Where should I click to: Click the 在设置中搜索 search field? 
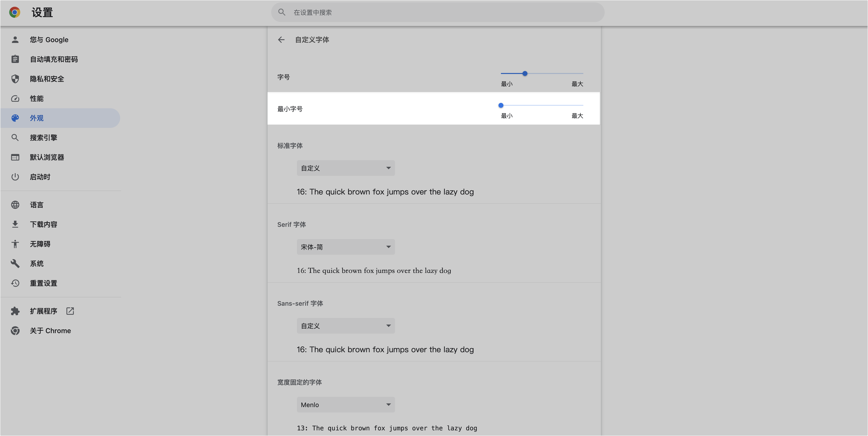point(438,12)
